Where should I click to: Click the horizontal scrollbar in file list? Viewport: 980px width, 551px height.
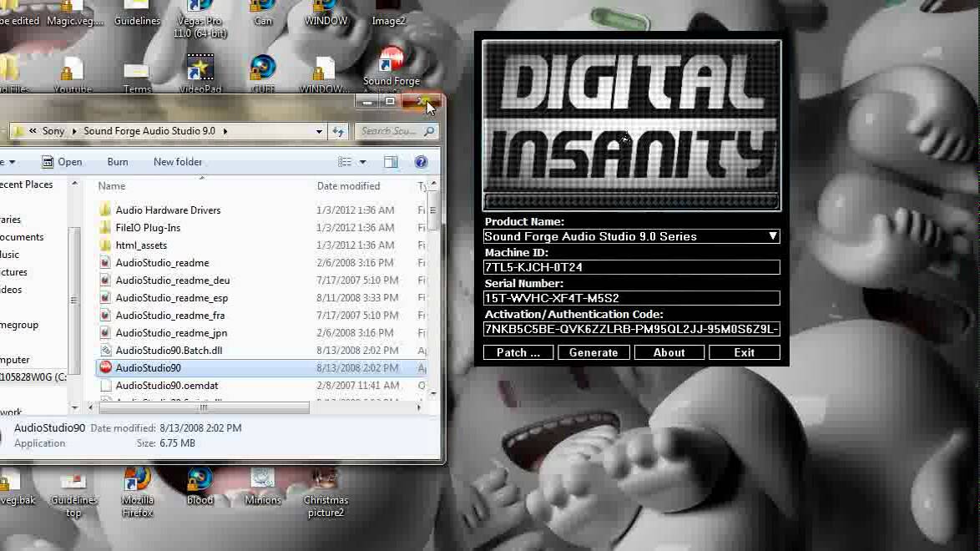(204, 407)
